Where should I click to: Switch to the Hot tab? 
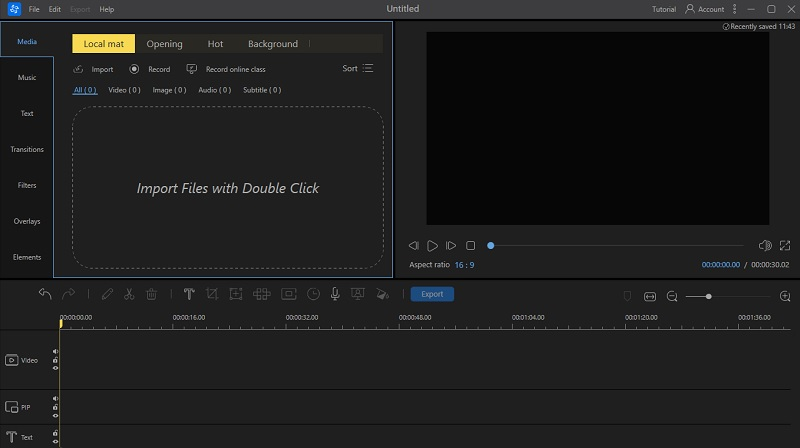[x=215, y=44]
